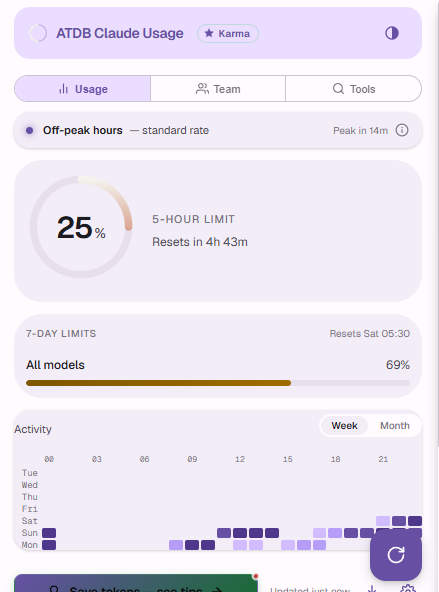439x592 pixels.
Task: Click the Off-peak hours status dot
Action: tap(29, 131)
